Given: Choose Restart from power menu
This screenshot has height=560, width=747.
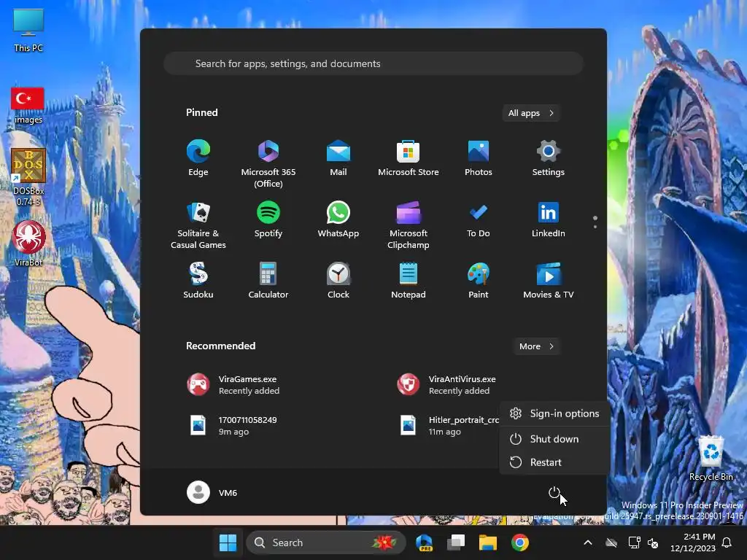Looking at the screenshot, I should [554, 462].
